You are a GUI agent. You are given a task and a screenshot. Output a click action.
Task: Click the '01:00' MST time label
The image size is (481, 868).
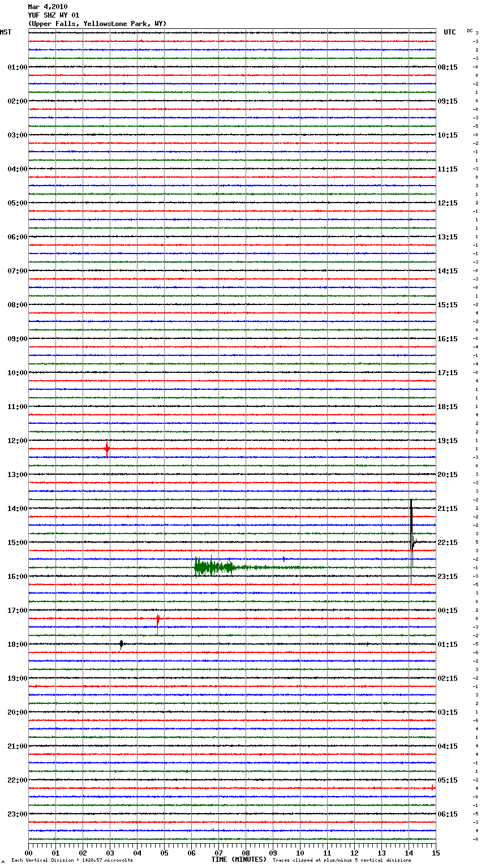[18, 67]
